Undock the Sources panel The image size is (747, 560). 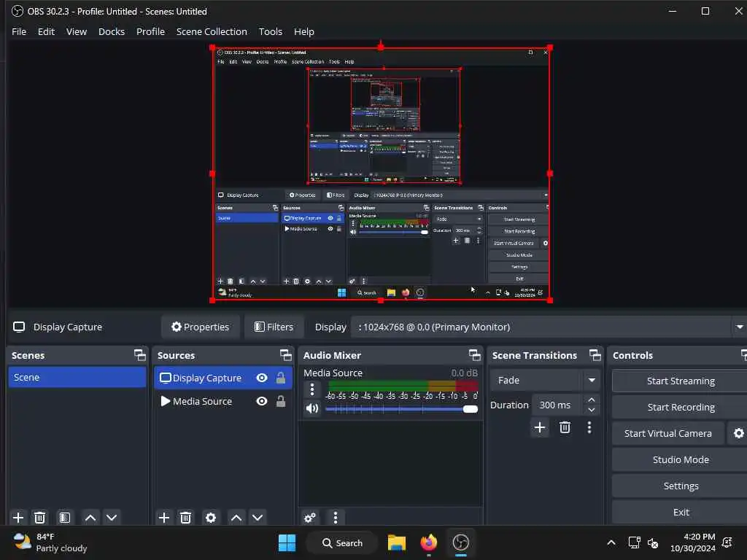(x=285, y=355)
